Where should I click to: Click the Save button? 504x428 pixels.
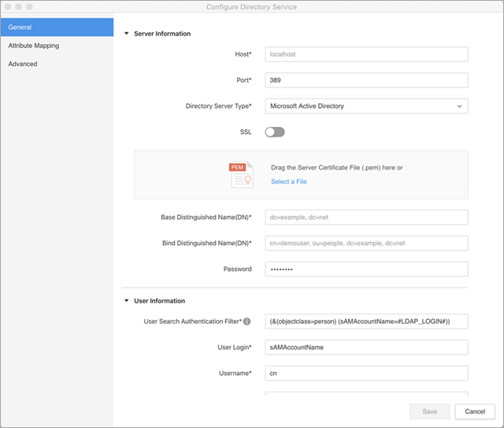(x=429, y=411)
